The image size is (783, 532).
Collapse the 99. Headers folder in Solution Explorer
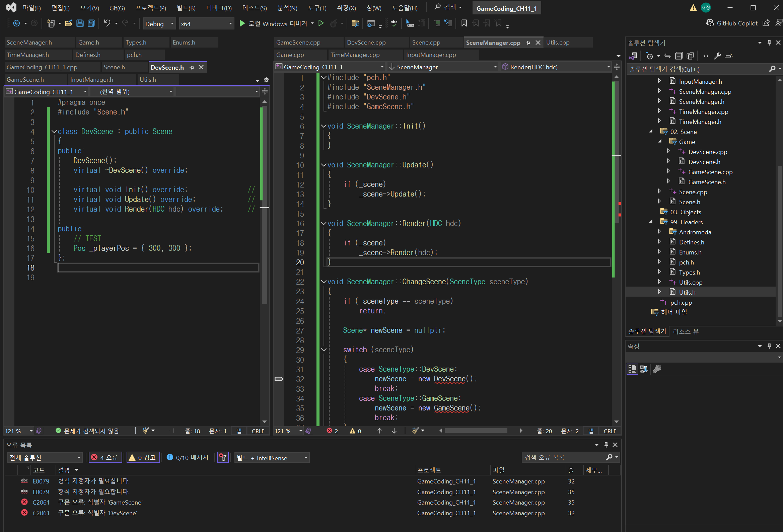click(651, 222)
